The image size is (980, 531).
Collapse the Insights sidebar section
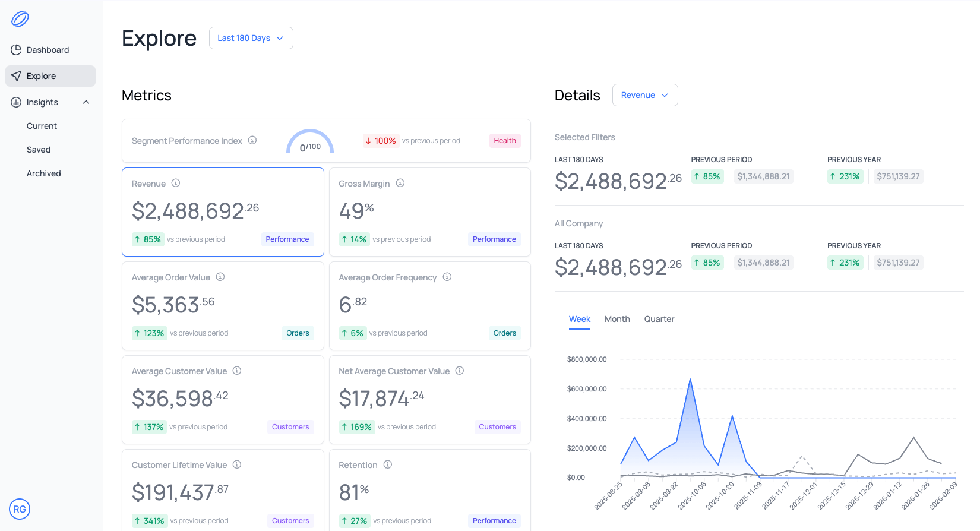(x=86, y=102)
